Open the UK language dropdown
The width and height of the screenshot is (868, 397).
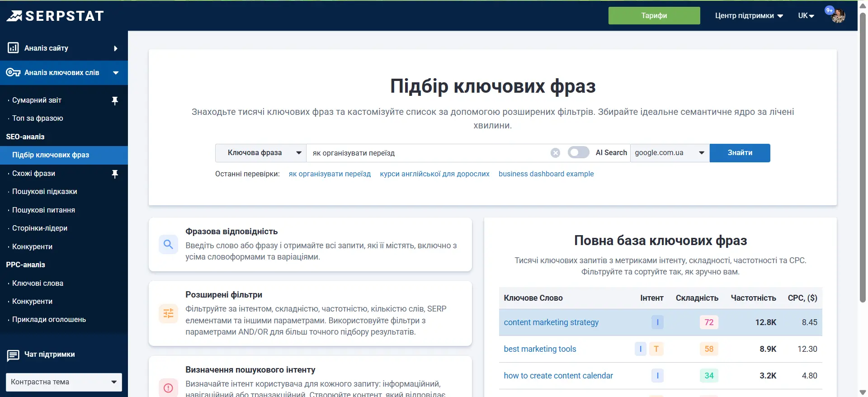pos(806,16)
